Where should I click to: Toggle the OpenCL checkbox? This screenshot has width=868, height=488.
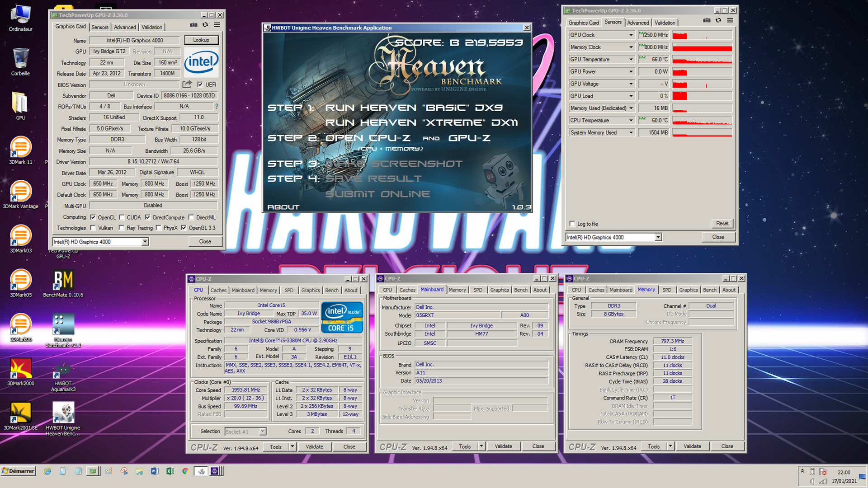pyautogui.click(x=93, y=217)
